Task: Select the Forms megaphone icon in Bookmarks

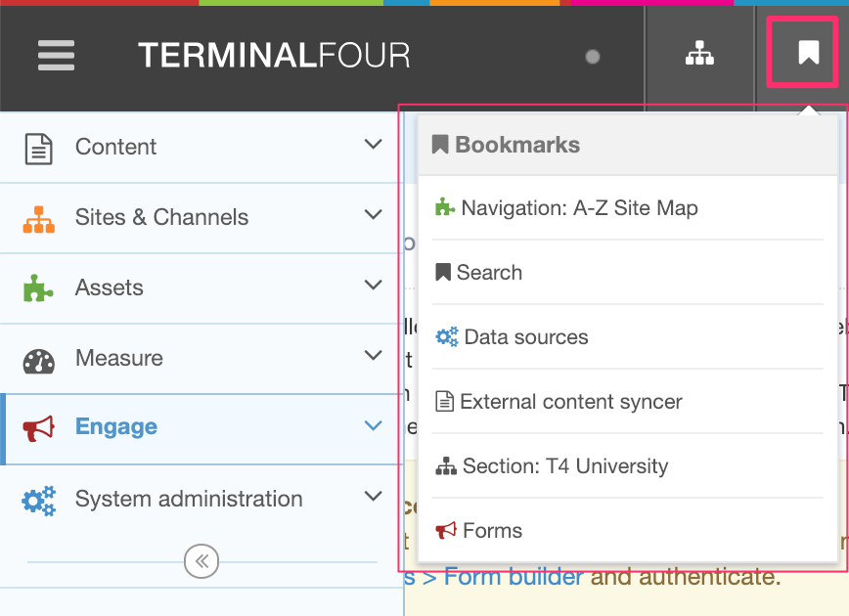Action: (448, 529)
